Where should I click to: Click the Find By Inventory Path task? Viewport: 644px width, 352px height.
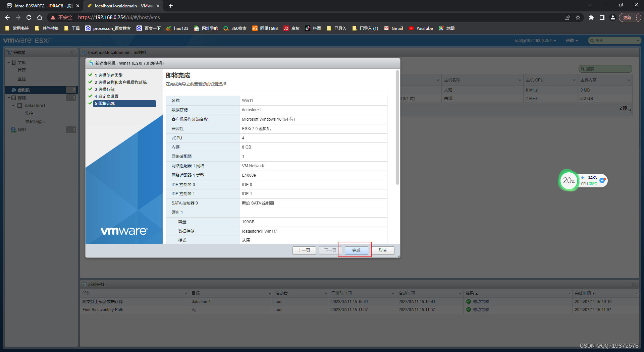(360, 310)
